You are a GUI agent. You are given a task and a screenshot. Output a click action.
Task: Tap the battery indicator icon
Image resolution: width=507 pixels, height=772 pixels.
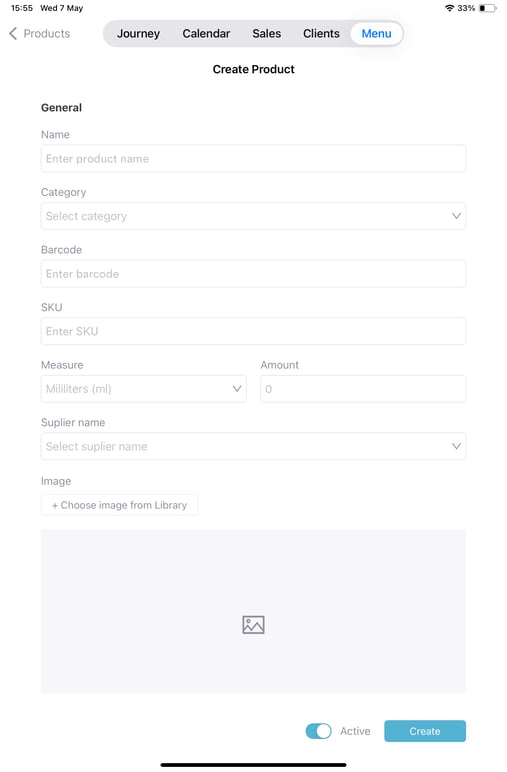pos(488,8)
